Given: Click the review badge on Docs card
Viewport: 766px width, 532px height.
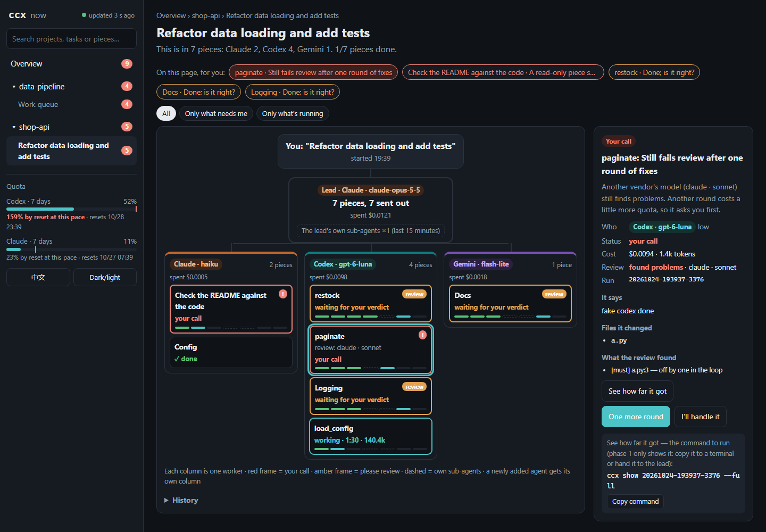Looking at the screenshot, I should click(554, 294).
